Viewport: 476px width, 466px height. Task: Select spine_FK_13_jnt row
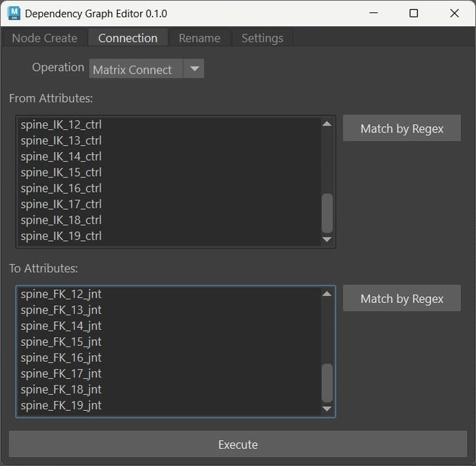click(169, 310)
